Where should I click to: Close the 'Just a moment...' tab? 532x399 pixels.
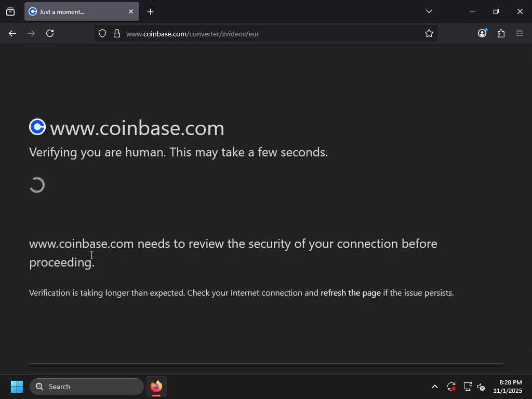pyautogui.click(x=130, y=11)
